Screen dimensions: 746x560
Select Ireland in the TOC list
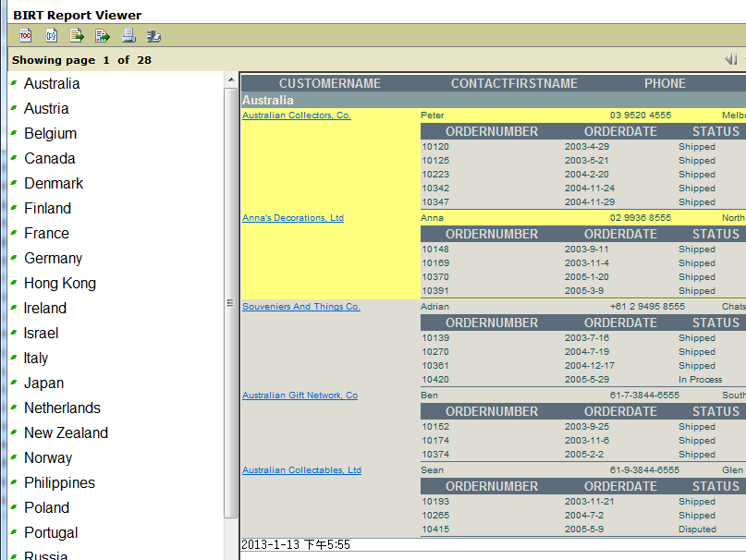point(45,309)
